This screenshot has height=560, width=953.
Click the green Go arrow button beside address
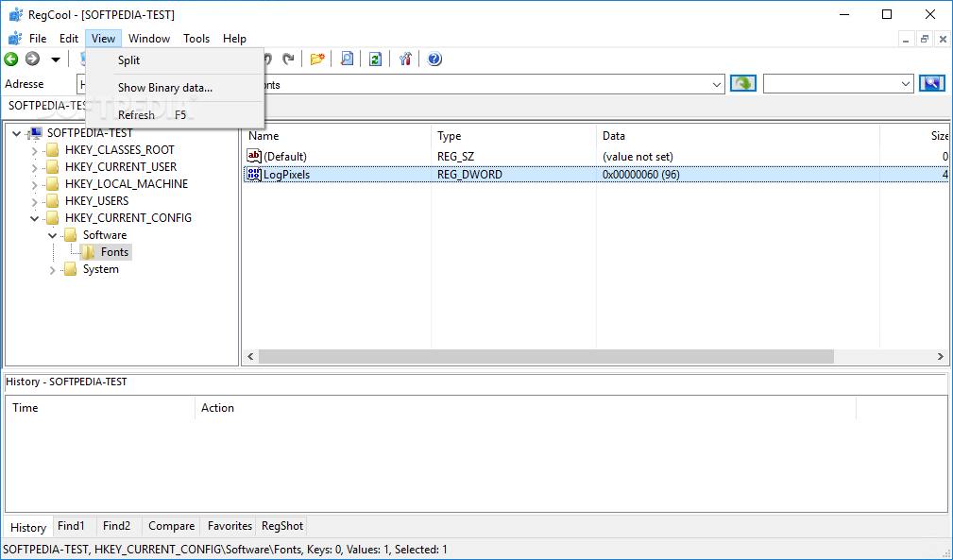(x=742, y=83)
